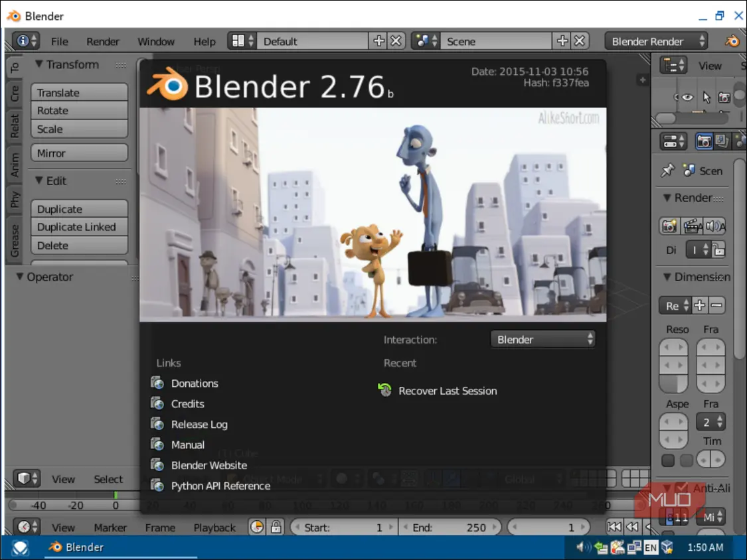747x560 pixels.
Task: Collapse the Transform panel
Action: (39, 64)
